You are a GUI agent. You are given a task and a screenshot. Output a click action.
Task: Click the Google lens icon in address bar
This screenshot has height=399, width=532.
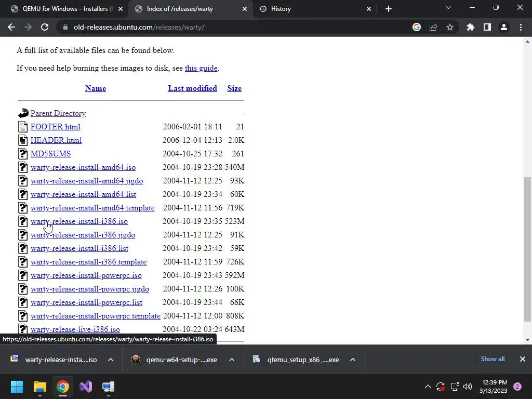417,27
